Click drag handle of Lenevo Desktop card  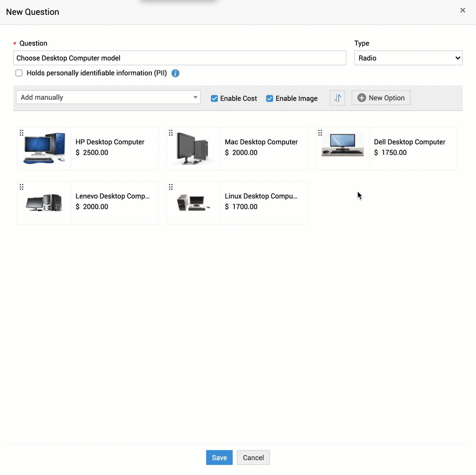pos(22,187)
